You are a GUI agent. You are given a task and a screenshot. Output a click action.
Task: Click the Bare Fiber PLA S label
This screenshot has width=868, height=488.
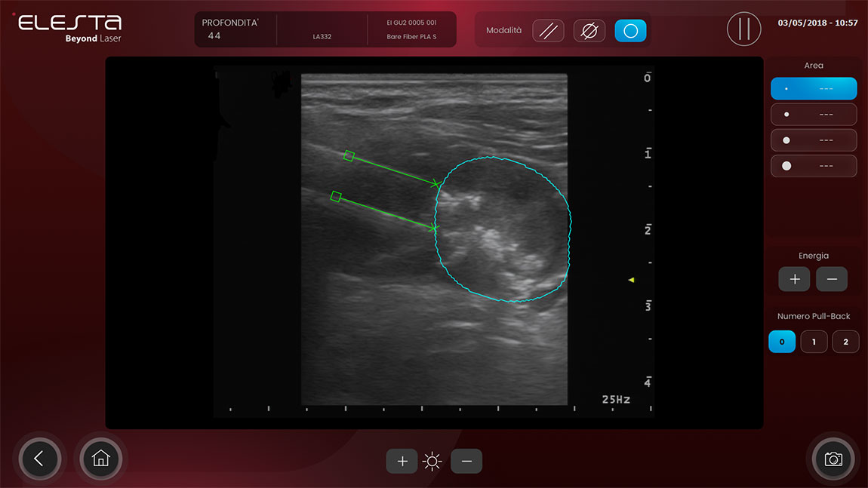click(411, 36)
